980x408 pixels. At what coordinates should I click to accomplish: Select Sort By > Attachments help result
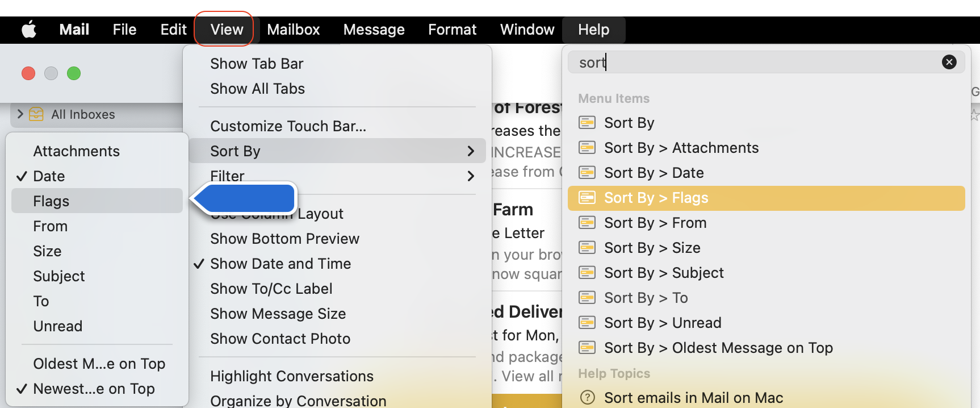[766, 148]
